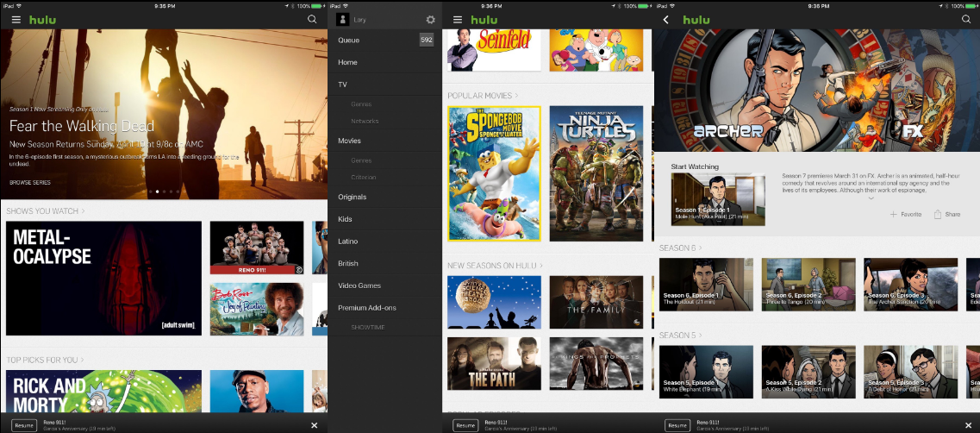Tap Resume button on Popular Movies screen
This screenshot has height=433, width=980.
tap(465, 425)
